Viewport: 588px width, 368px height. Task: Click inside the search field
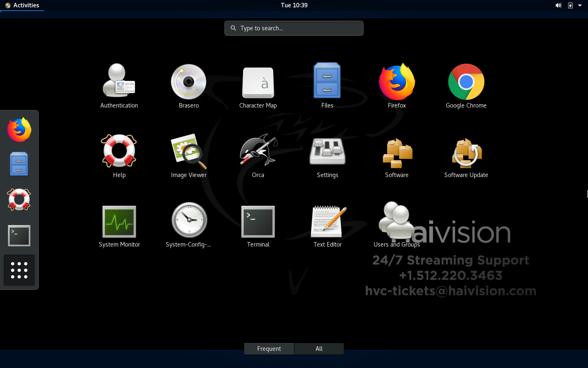294,28
